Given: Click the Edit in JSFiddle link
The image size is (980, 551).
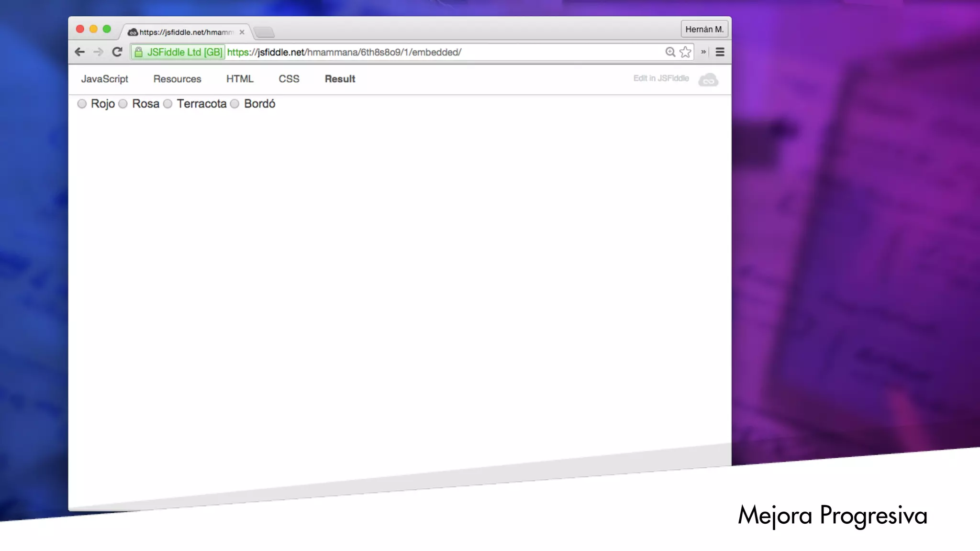Looking at the screenshot, I should click(x=661, y=78).
